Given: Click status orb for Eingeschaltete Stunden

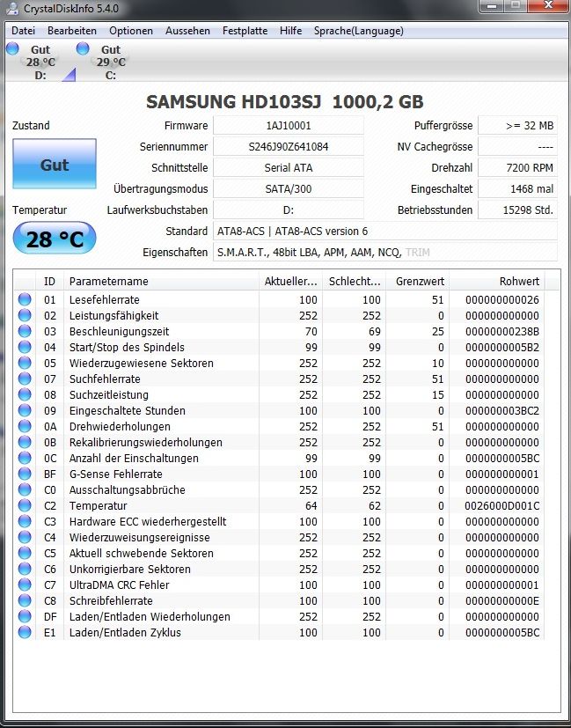Looking at the screenshot, I should [x=25, y=410].
